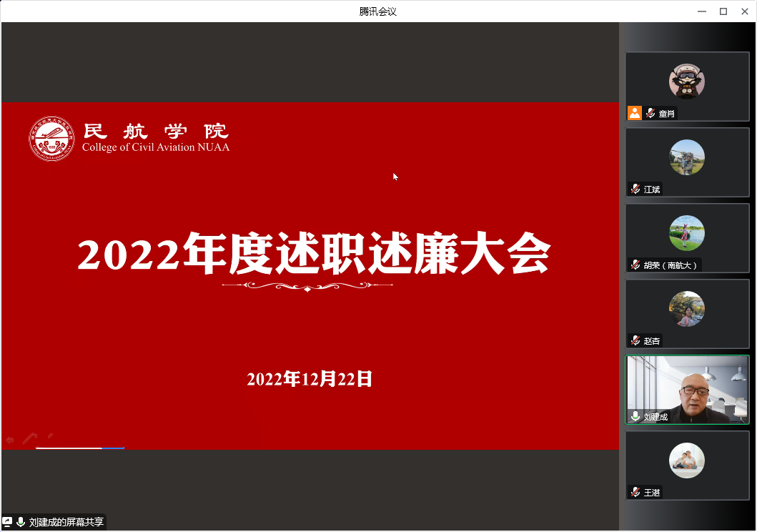This screenshot has height=532, width=757.
Task: Click the 刘建成的屏幕共享 label
Action: (66, 522)
